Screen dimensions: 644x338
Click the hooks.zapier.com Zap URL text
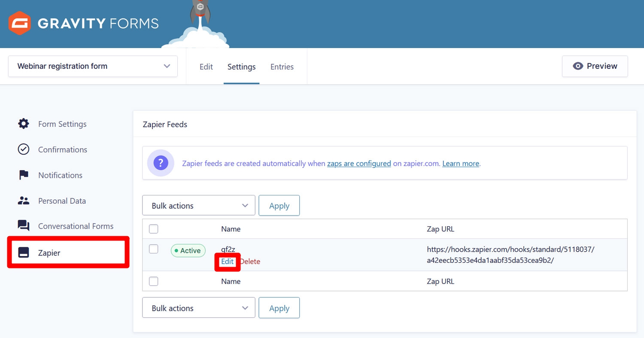(510, 255)
